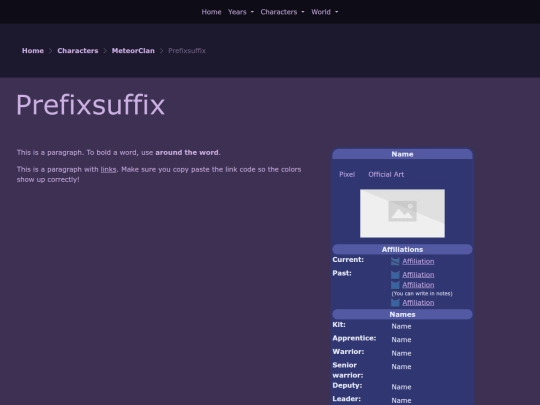Open the Current Affiliation link
Viewport: 540px width, 405px height.
(418, 261)
